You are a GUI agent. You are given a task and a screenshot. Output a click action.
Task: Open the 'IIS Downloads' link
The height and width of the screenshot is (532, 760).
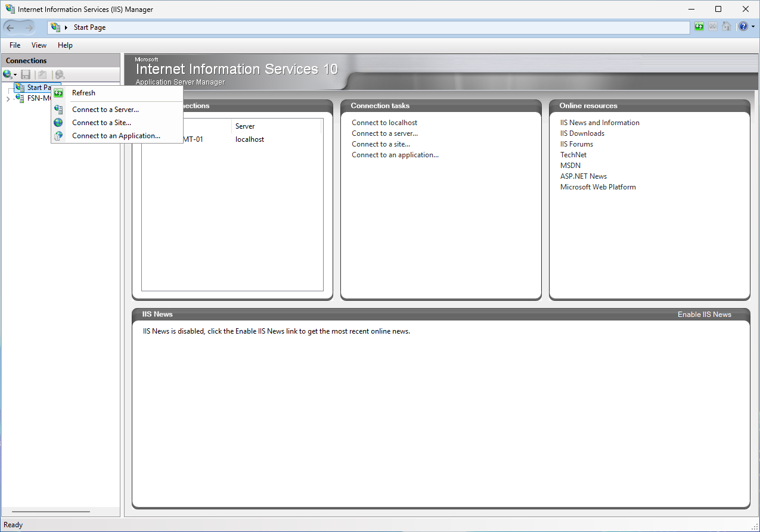582,133
